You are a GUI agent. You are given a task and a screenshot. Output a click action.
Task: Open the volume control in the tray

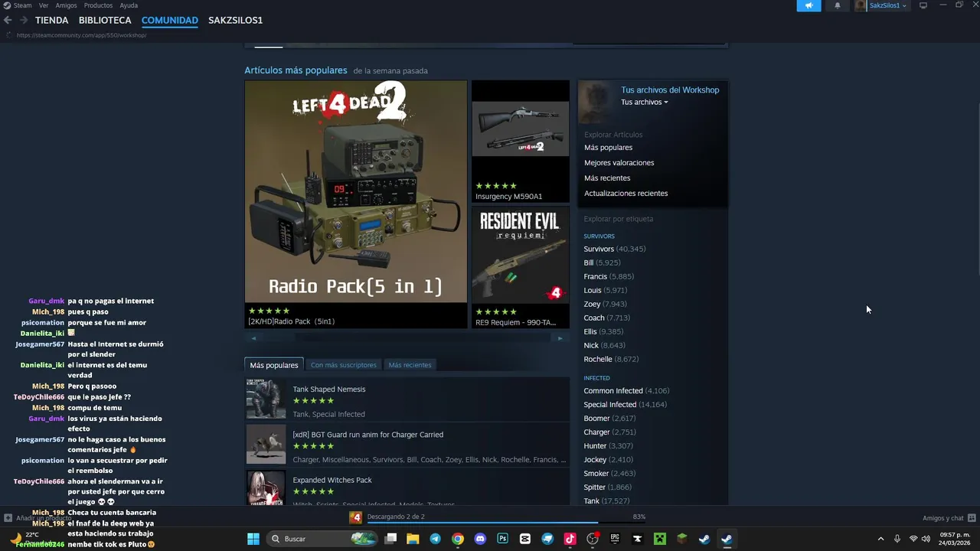926,539
